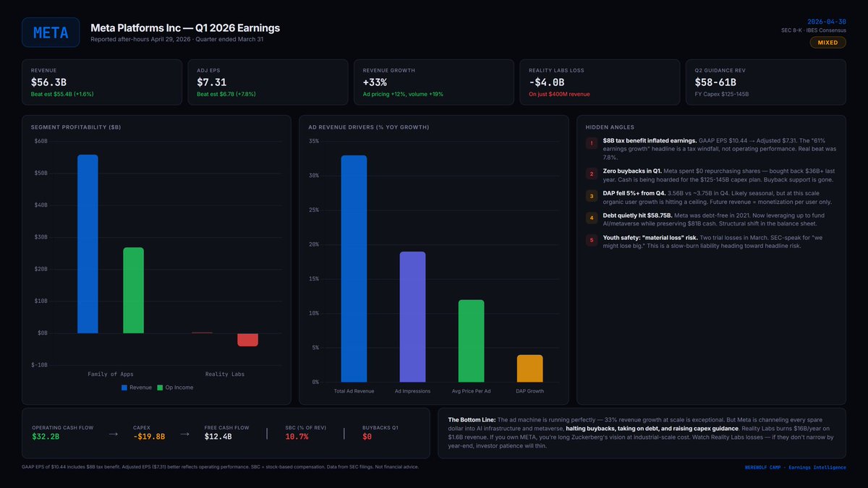This screenshot has width=868, height=488.
Task: Click "Beat est $55.4B (+1.6%)" note
Action: 62,94
